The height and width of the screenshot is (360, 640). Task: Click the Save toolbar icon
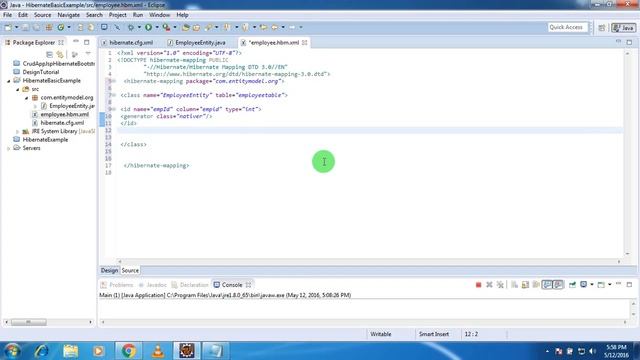click(x=25, y=27)
